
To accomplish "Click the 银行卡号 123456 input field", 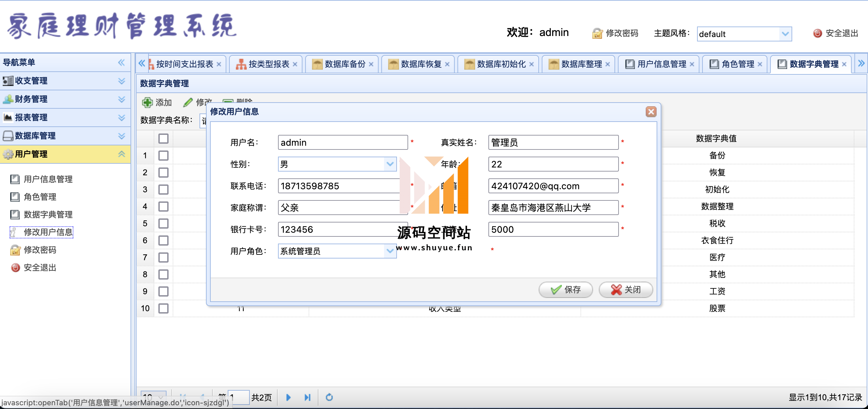I will 343,229.
